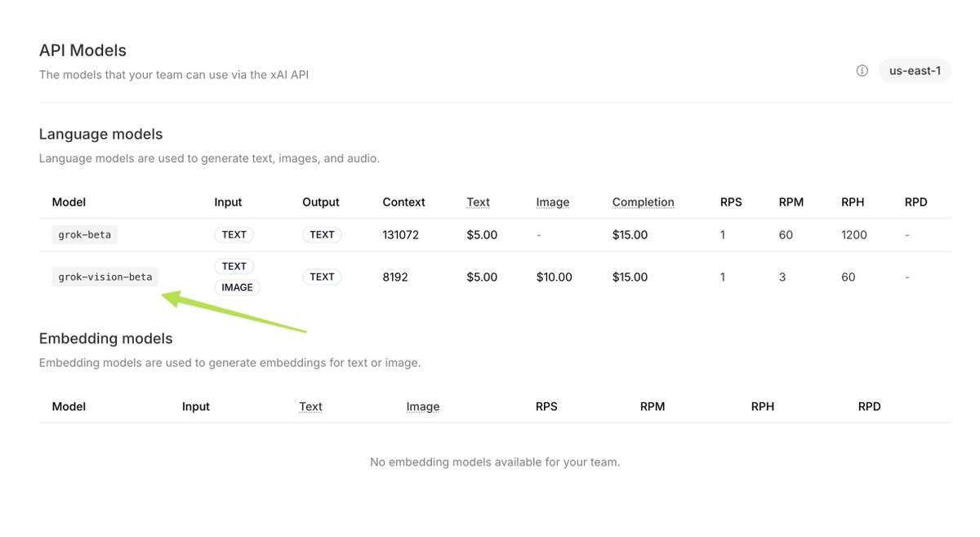Viewport: 980px width, 537px height.
Task: Click the RPH header in Embedding models table
Action: (763, 406)
